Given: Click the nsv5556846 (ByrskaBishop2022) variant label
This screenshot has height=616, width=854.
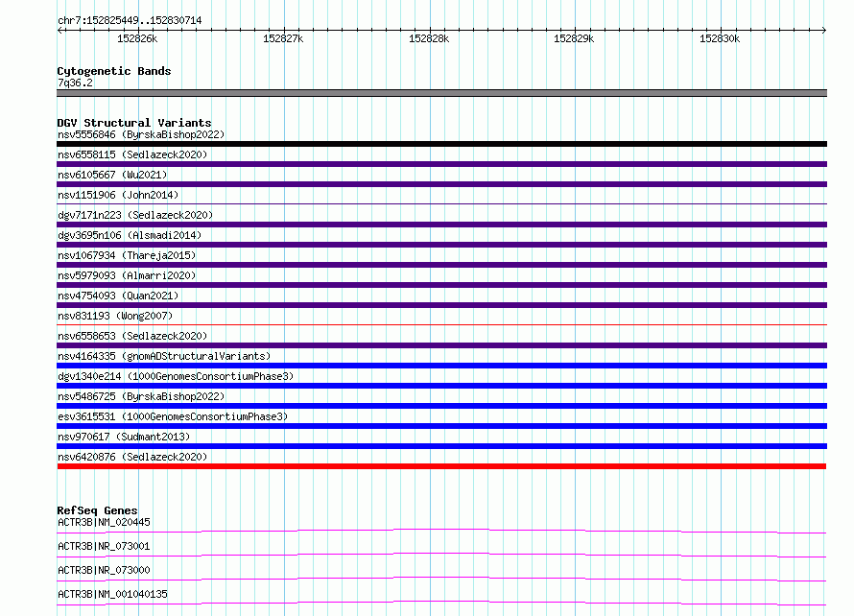Looking at the screenshot, I should [x=141, y=134].
